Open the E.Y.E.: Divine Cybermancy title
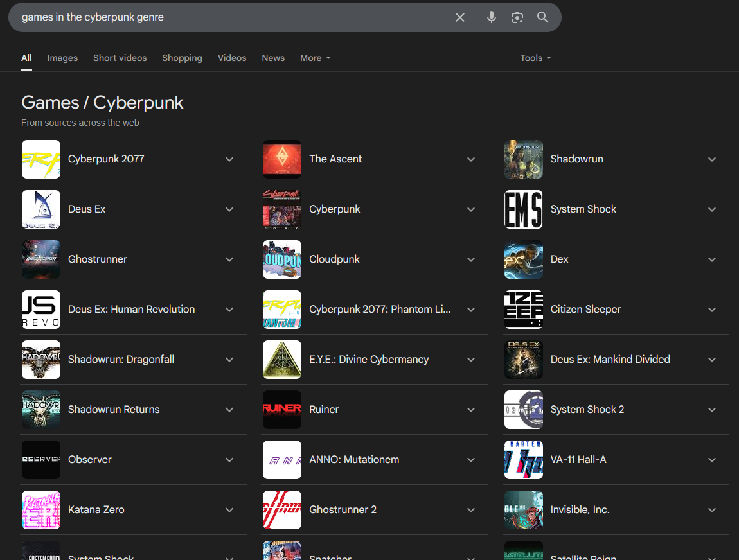The image size is (739, 560). [369, 360]
